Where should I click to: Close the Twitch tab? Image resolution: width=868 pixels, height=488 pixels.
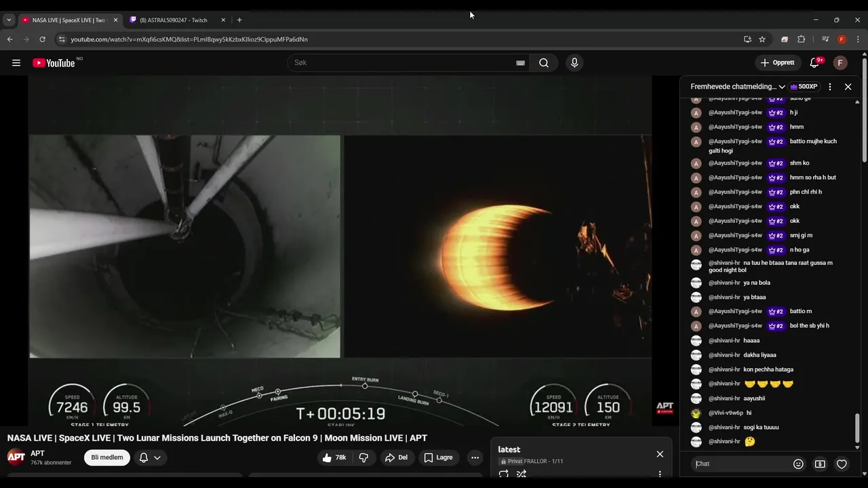click(x=223, y=20)
